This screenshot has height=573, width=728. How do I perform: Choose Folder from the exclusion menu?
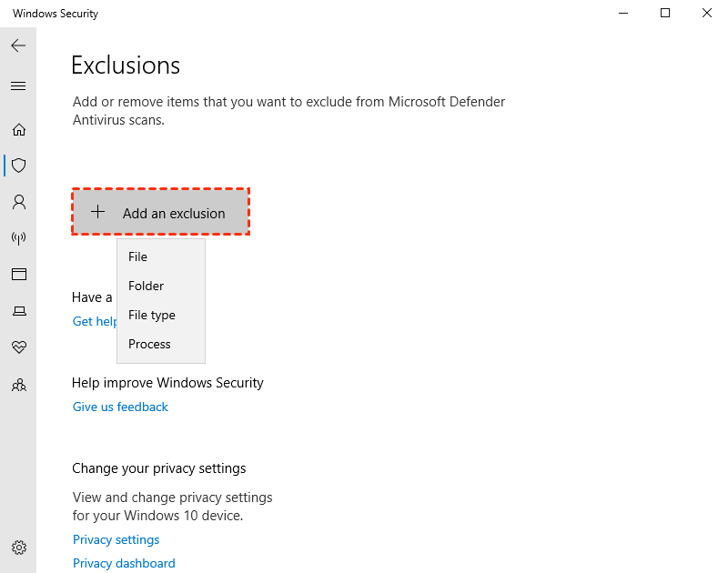(x=147, y=286)
